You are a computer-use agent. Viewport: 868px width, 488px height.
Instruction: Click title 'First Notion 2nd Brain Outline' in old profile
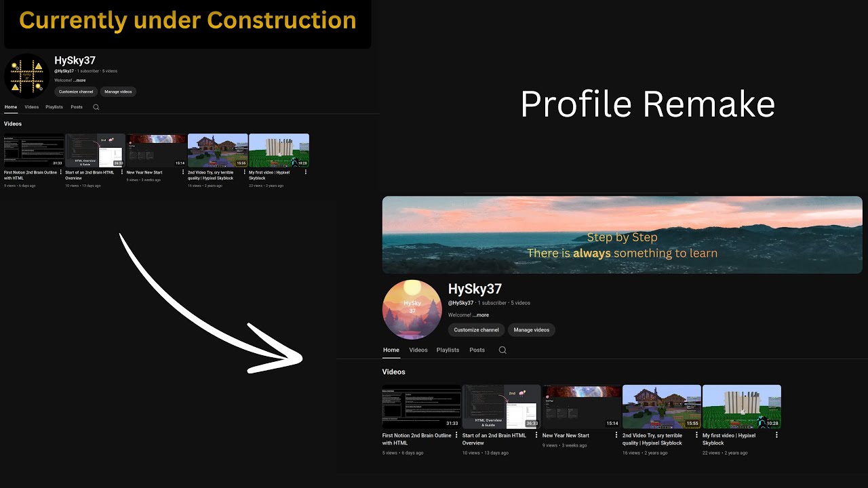(31, 175)
